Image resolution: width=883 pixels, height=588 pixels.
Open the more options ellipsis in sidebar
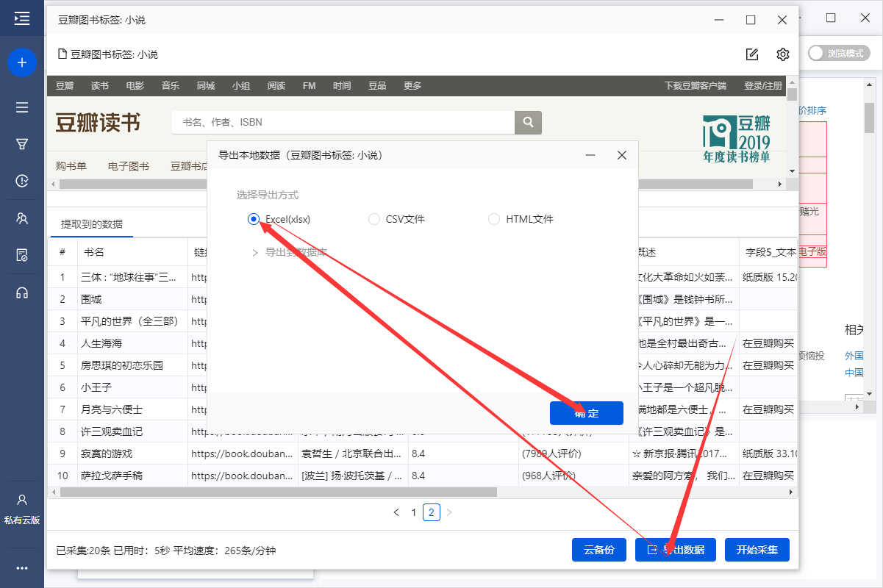coord(22,568)
